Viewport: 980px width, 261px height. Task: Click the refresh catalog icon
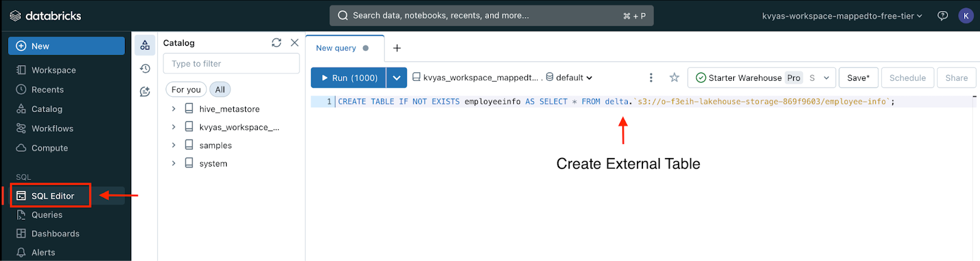click(x=276, y=43)
